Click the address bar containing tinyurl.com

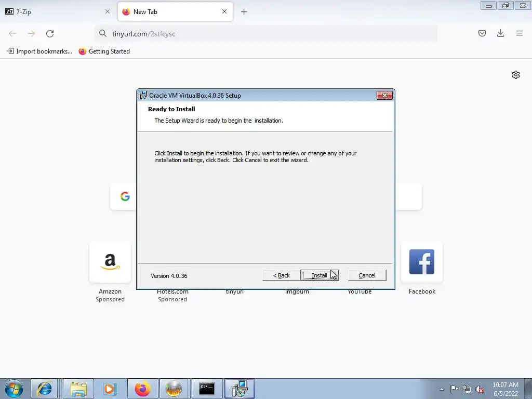click(x=266, y=34)
